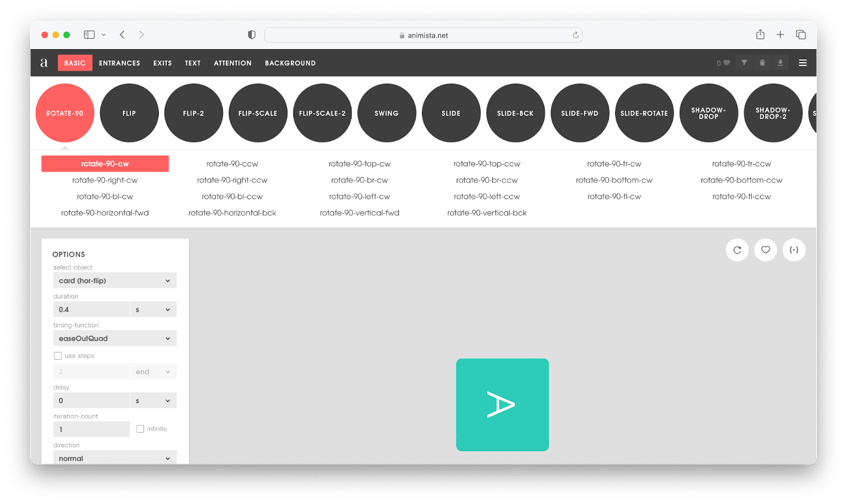
Task: Add animation to favorites with heart icon
Action: pos(765,250)
